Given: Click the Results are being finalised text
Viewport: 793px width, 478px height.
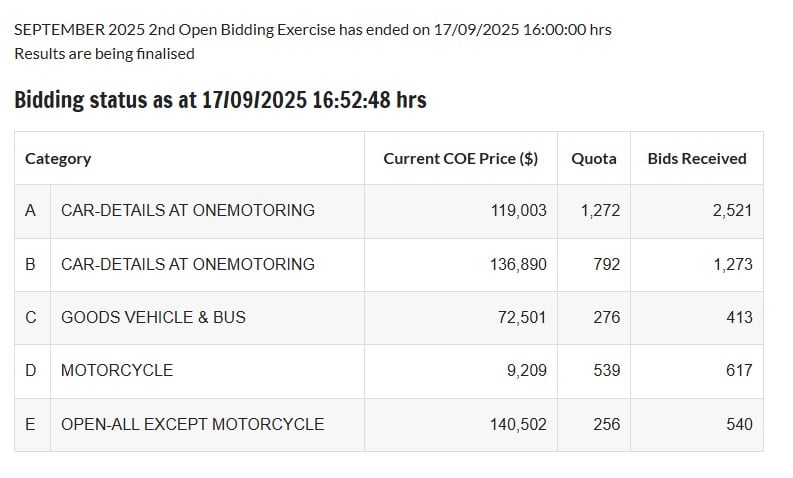Looking at the screenshot, I should (104, 54).
